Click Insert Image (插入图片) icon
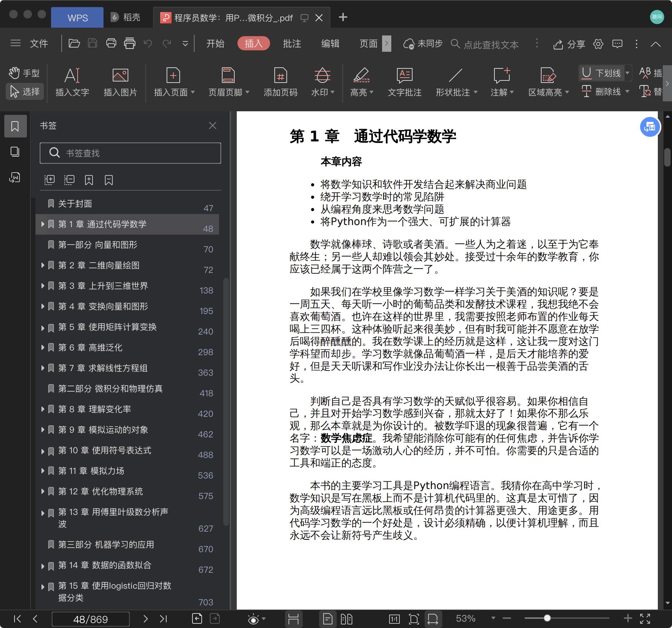The image size is (672, 628). (x=120, y=75)
